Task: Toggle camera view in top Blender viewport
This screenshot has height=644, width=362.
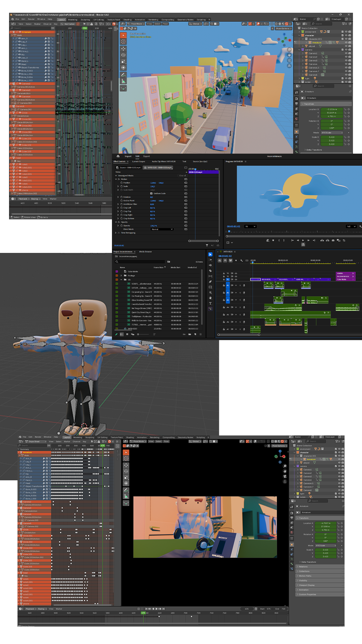Action: click(x=289, y=60)
